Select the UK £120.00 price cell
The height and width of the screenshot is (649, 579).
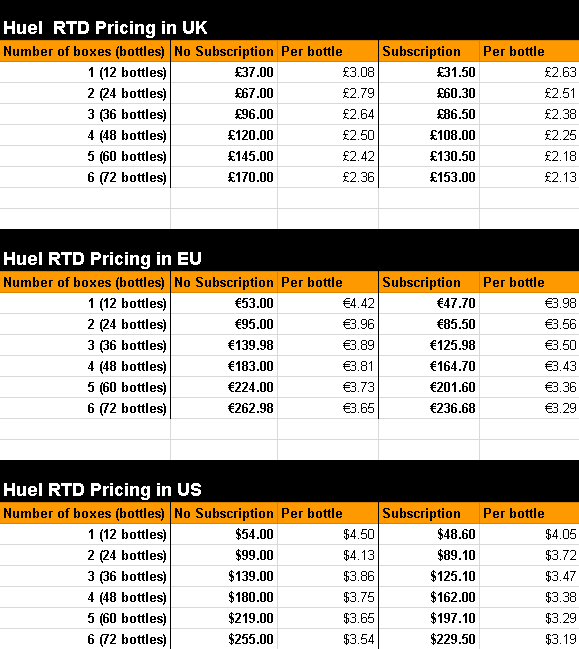click(224, 135)
